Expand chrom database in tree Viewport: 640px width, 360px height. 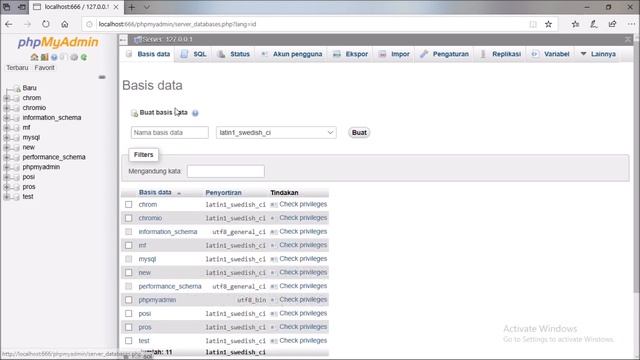(6, 98)
